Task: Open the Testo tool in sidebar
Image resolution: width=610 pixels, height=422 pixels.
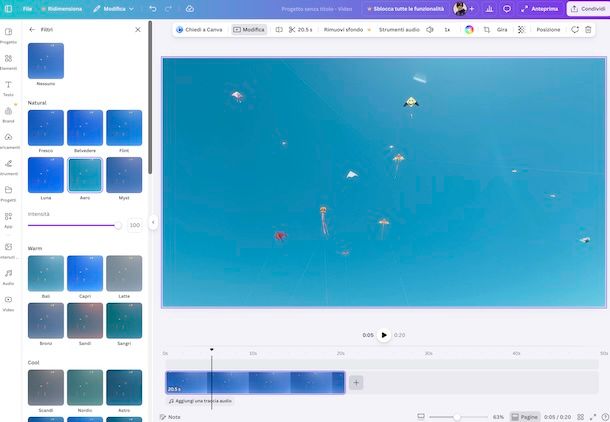Action: point(9,88)
